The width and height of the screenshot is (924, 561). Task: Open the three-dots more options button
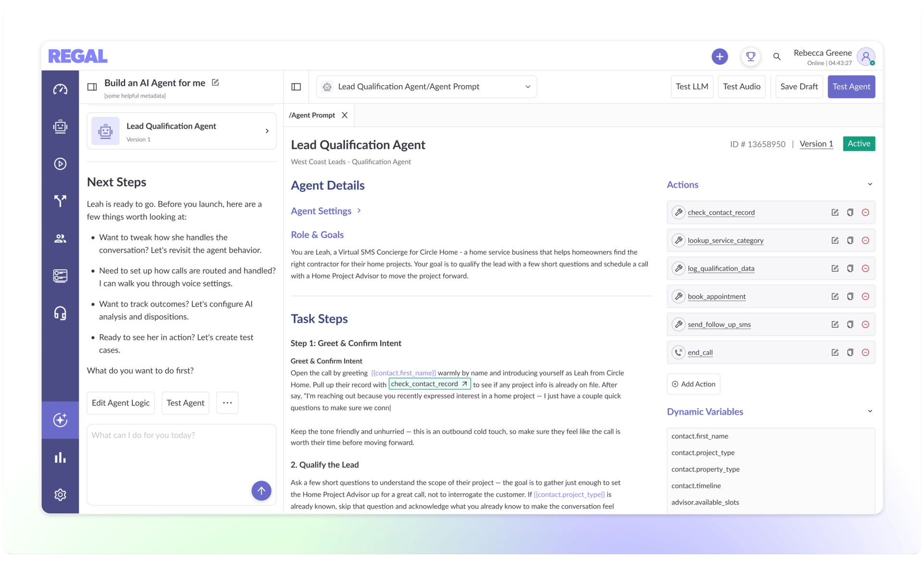pos(227,403)
